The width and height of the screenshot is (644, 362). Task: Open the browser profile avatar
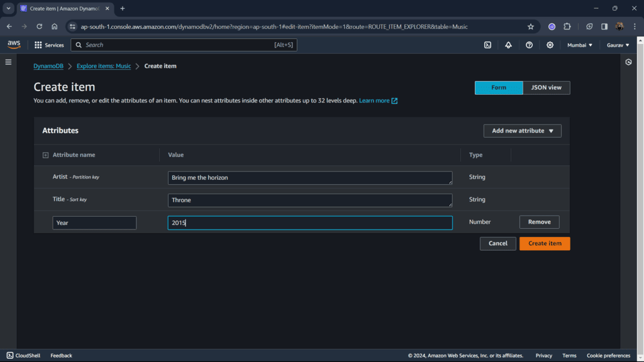pyautogui.click(x=619, y=26)
